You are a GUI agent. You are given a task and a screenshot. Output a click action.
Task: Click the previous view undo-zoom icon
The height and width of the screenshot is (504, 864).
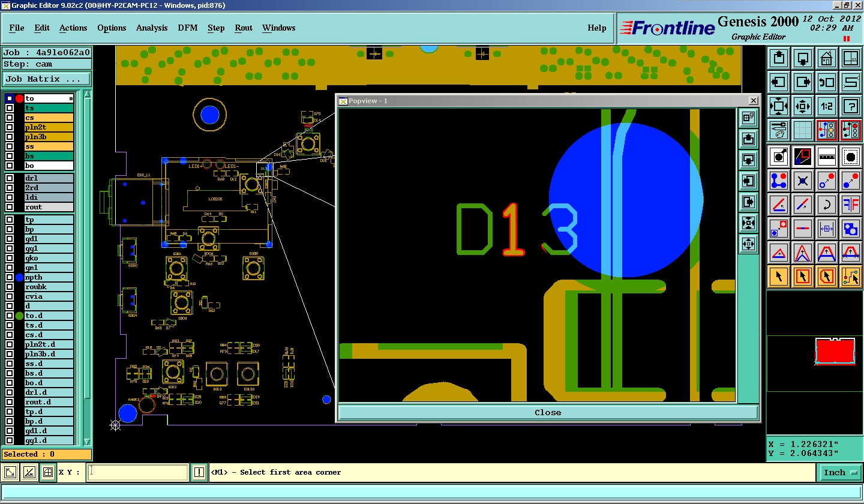pyautogui.click(x=827, y=82)
